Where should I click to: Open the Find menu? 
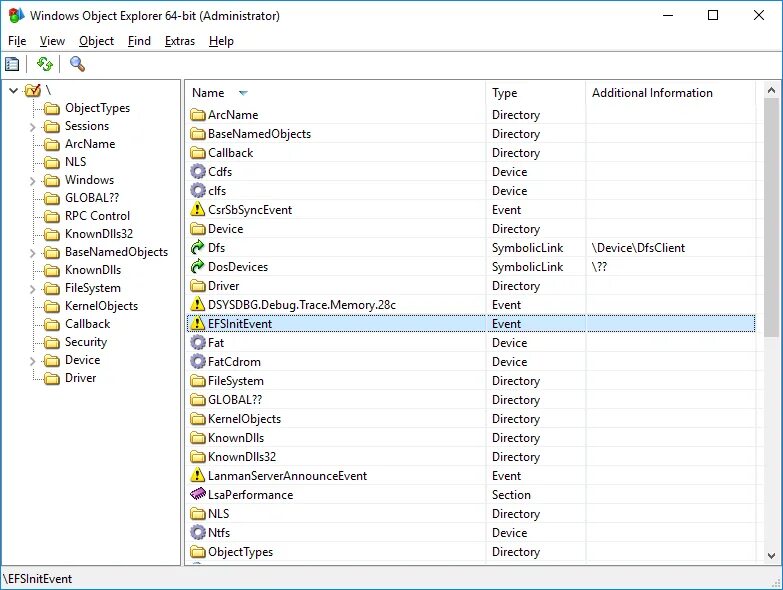[139, 41]
